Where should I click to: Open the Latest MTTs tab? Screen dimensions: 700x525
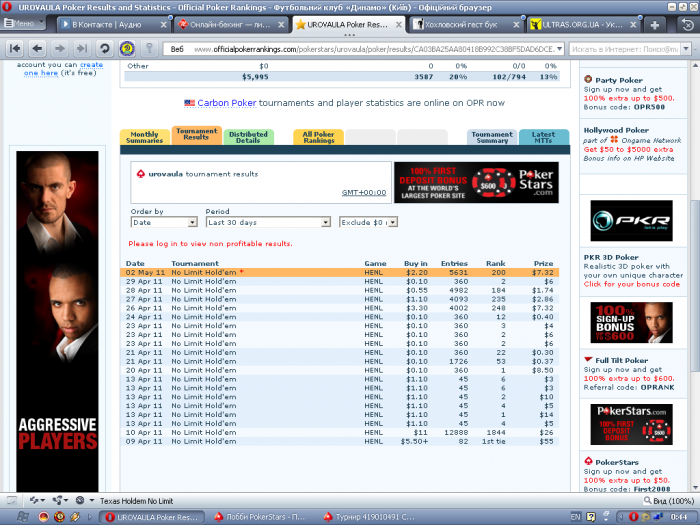coord(544,137)
